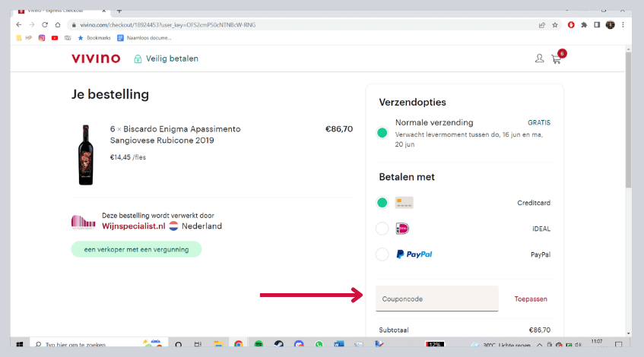
Task: Open the Wijnspecialist.nl seller link
Action: [x=134, y=226]
